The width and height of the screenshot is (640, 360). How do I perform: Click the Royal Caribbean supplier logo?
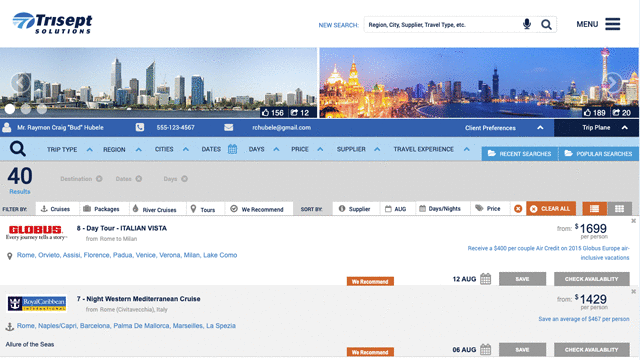pyautogui.click(x=37, y=303)
